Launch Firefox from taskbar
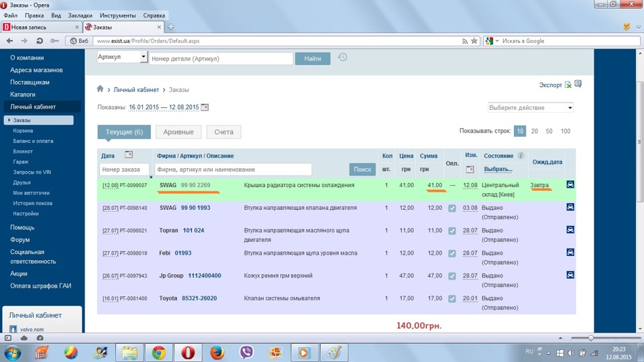 pos(217,353)
